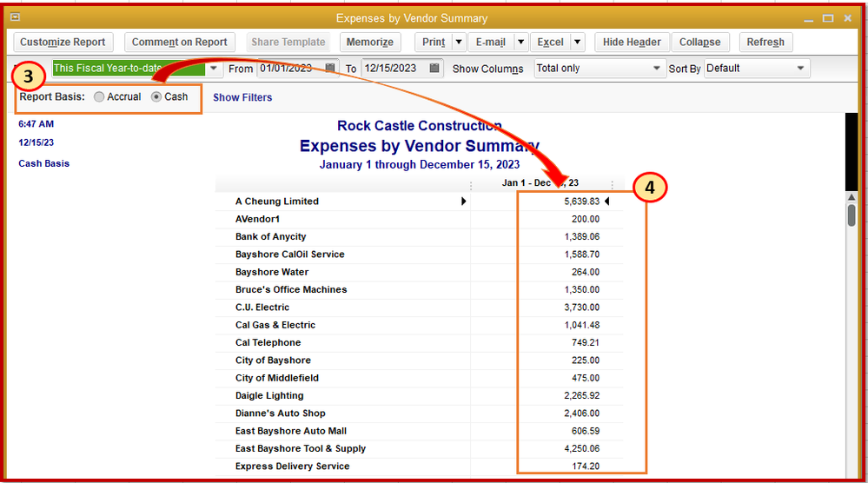868x483 pixels.
Task: Click the report vertical scrollbar thumb
Action: click(x=851, y=215)
